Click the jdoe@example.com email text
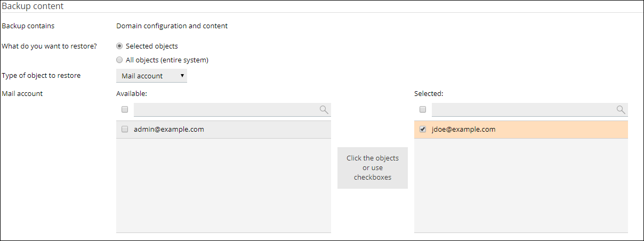 (463, 129)
